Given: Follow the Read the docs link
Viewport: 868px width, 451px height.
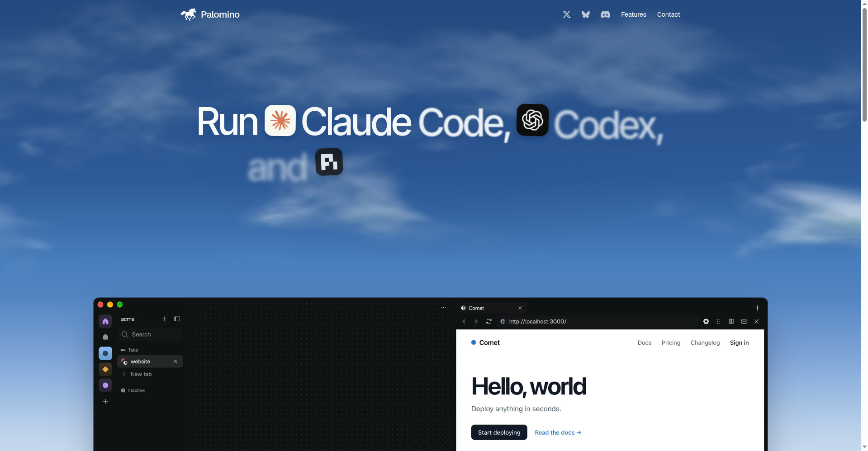Looking at the screenshot, I should (x=558, y=432).
